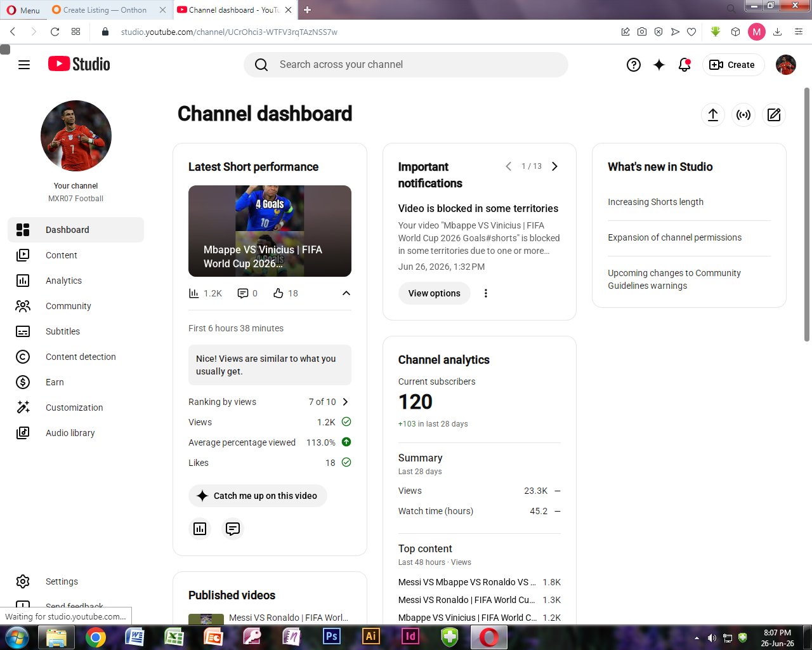Open Messi VS Mbappe VS Ronaldo top content
Screen dimensions: 812x650
[x=467, y=582]
